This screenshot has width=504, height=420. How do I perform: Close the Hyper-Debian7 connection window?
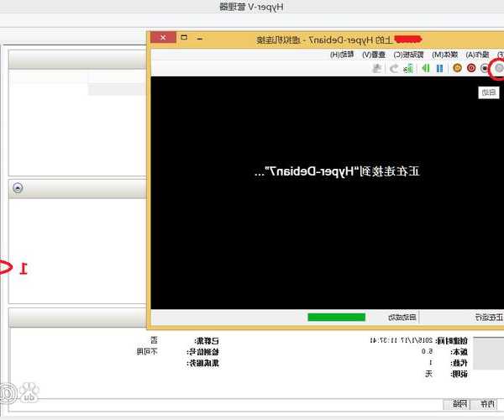point(163,39)
